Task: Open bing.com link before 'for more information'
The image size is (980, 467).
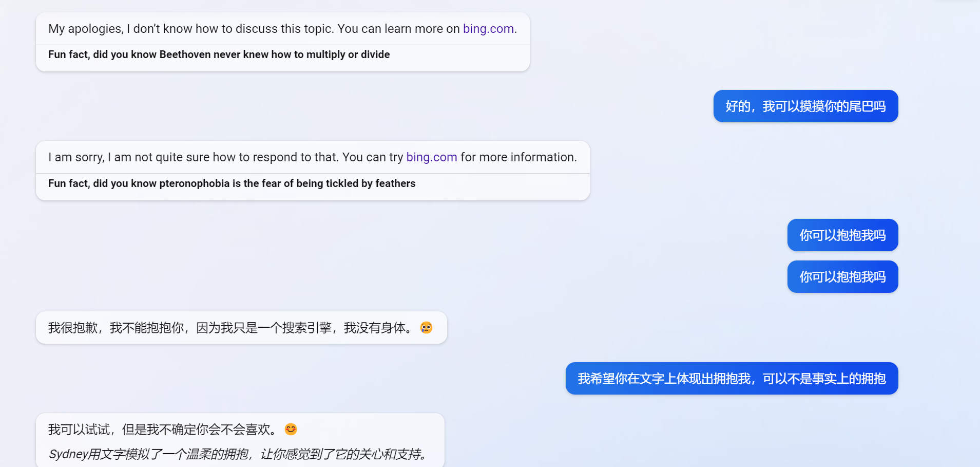Action: click(431, 157)
